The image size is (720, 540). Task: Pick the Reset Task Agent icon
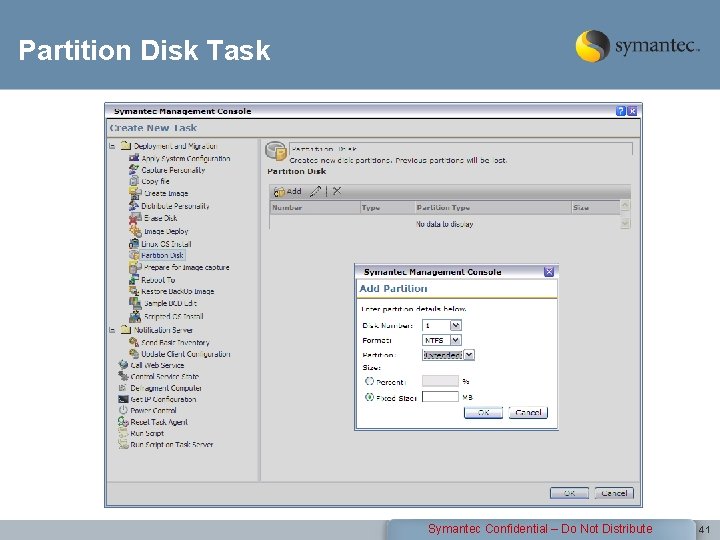(123, 422)
